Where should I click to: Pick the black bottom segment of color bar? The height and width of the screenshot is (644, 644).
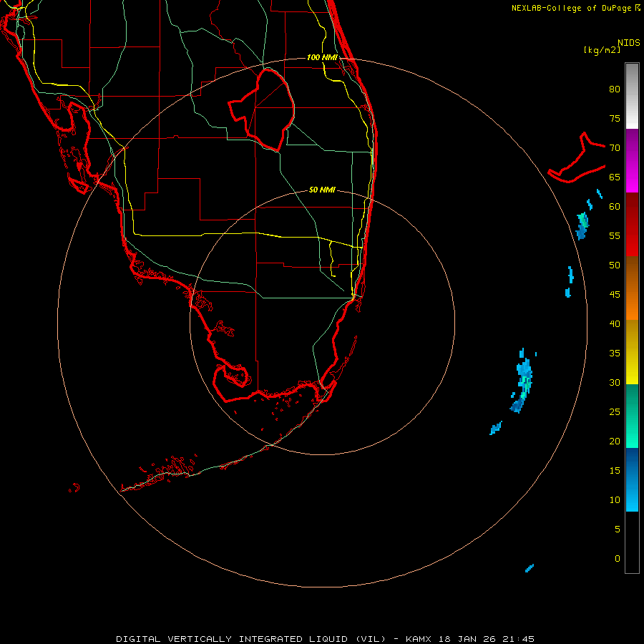point(632,542)
